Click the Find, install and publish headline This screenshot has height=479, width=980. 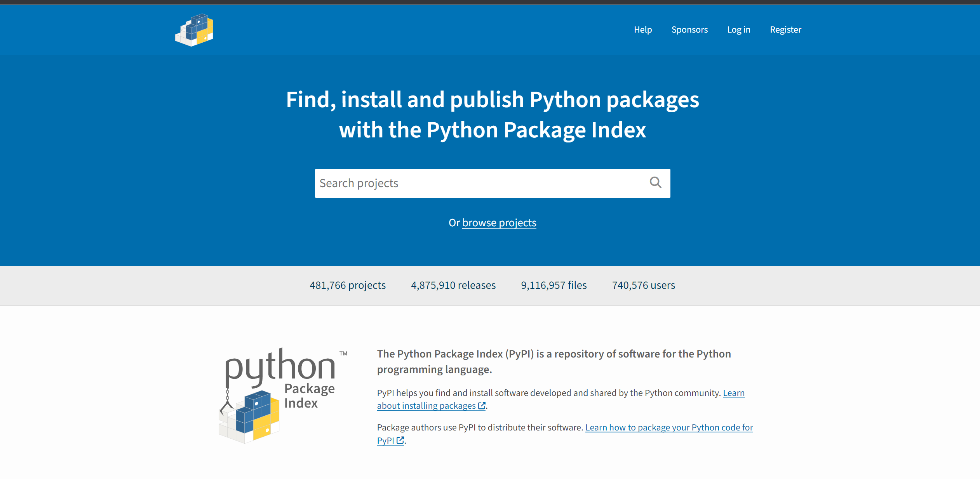coord(493,115)
